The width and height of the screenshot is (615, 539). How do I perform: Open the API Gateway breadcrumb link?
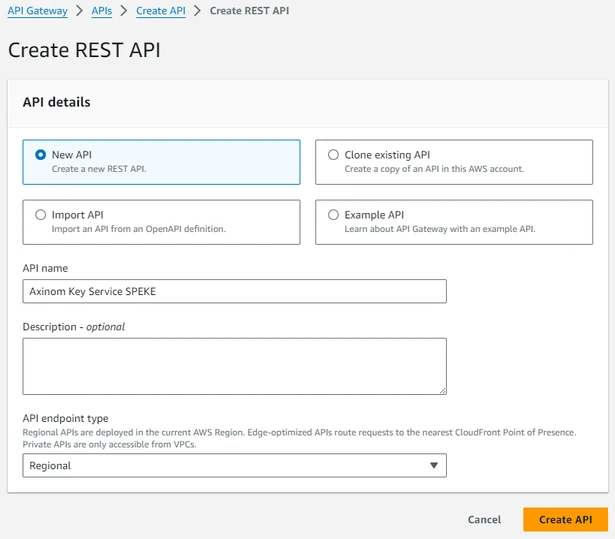tap(37, 11)
